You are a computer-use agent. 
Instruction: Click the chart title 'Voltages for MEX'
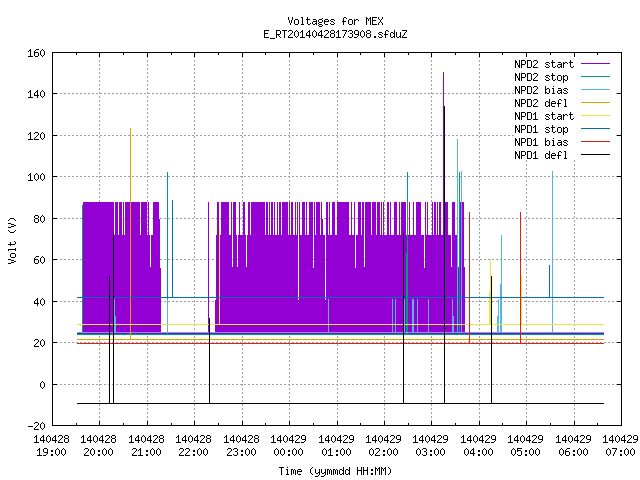(x=335, y=21)
